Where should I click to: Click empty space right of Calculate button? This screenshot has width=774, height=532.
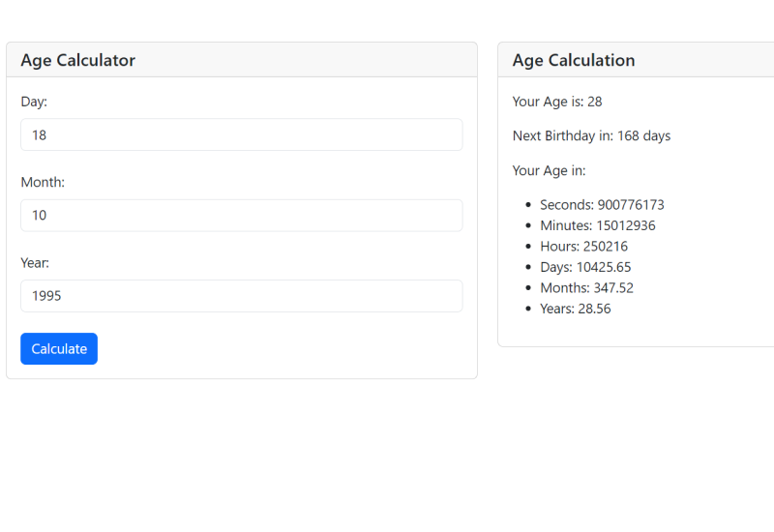point(290,348)
